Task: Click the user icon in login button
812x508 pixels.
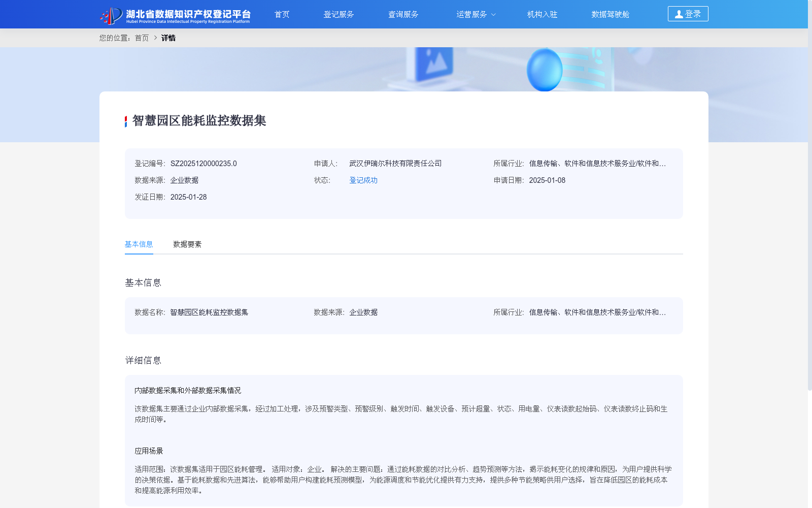Action: point(679,14)
